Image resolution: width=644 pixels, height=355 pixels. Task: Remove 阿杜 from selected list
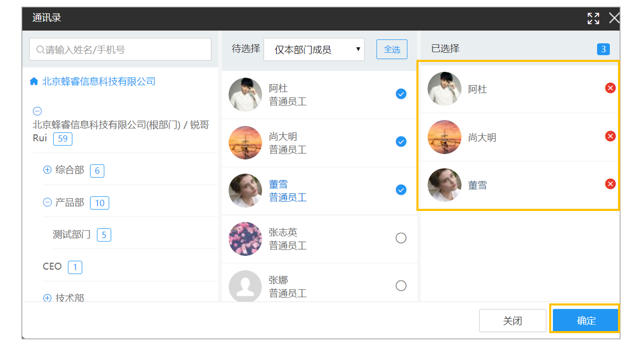pos(610,88)
